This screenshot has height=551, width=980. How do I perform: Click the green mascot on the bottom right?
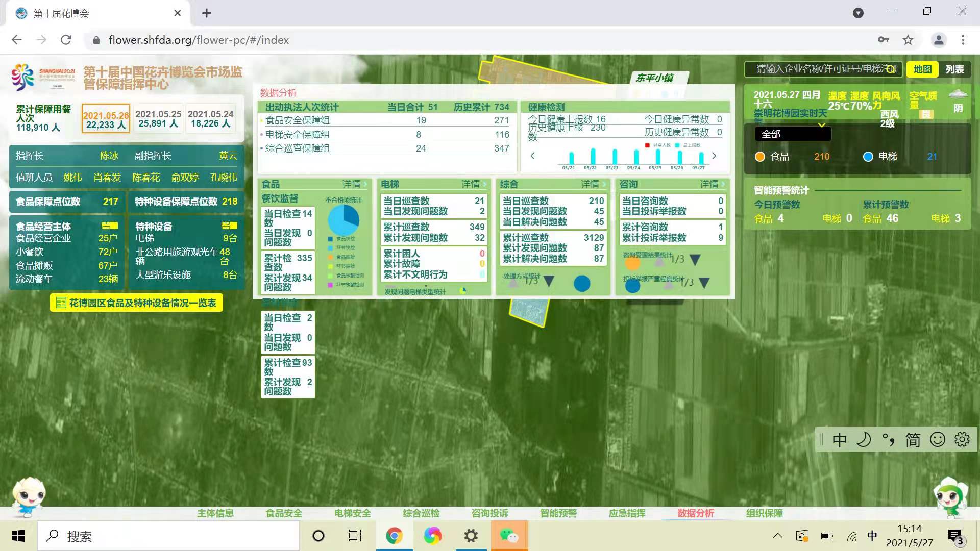(x=950, y=497)
